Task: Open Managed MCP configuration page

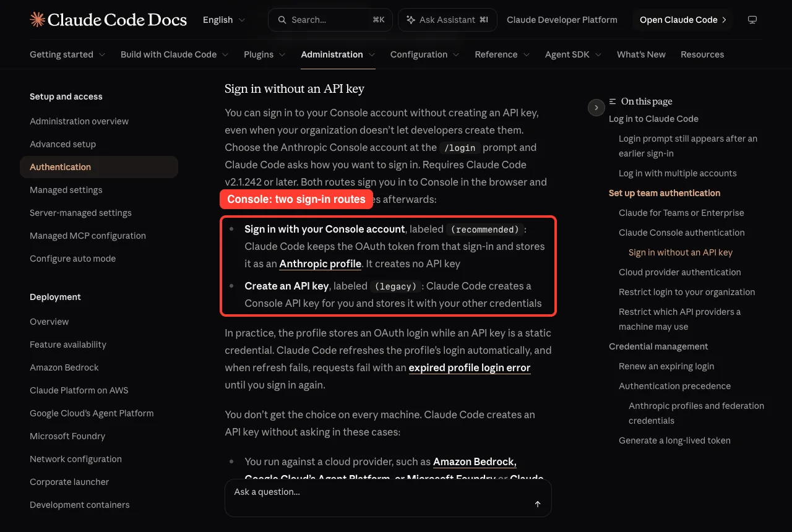Action: pyautogui.click(x=88, y=236)
